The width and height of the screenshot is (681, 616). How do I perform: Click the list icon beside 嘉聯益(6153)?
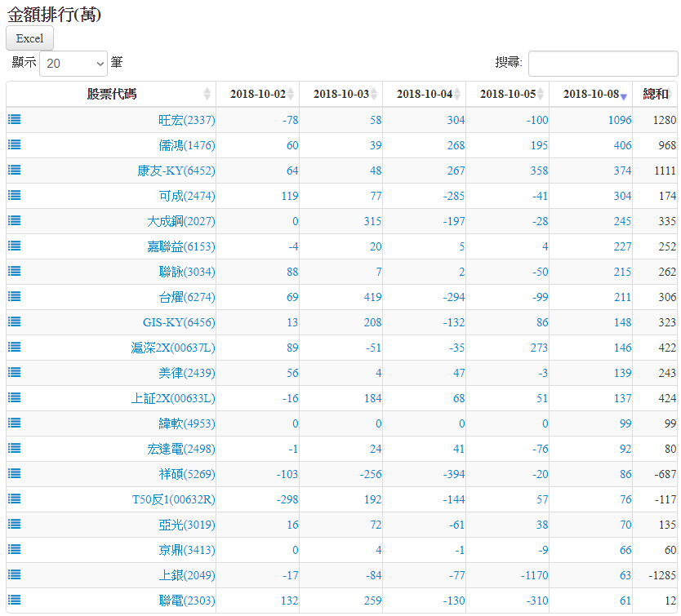pyautogui.click(x=15, y=246)
